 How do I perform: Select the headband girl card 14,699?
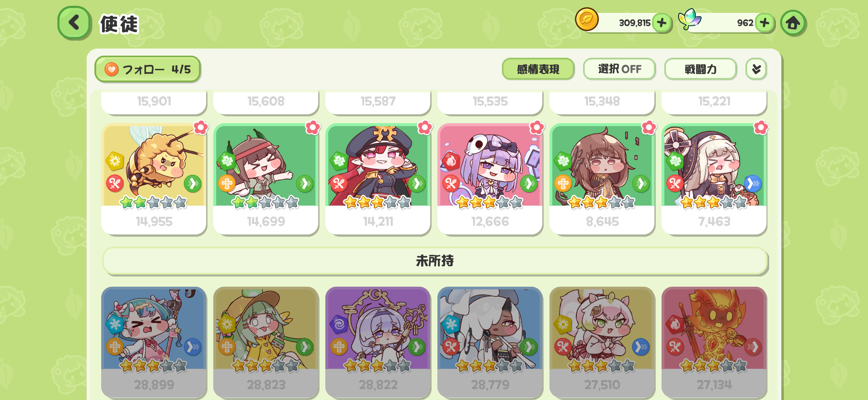coord(266,179)
